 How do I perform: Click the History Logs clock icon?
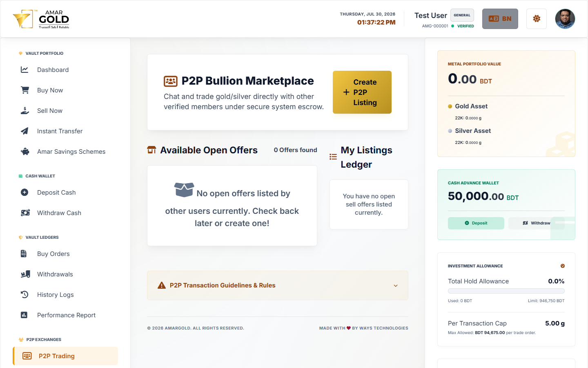pyautogui.click(x=24, y=294)
